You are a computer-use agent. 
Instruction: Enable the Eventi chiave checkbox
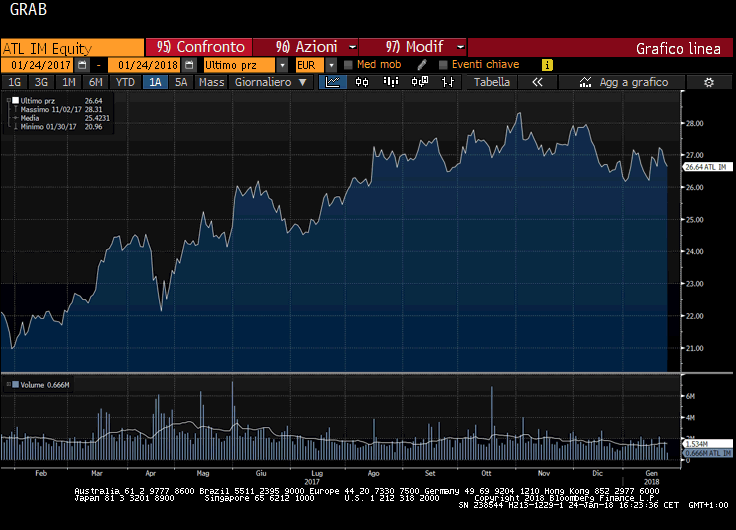pos(443,65)
